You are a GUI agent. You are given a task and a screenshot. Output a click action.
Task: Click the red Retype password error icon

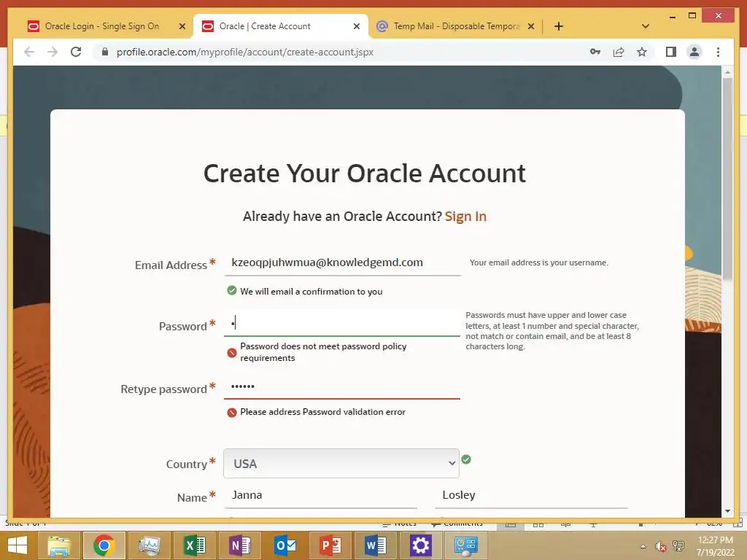[232, 413]
